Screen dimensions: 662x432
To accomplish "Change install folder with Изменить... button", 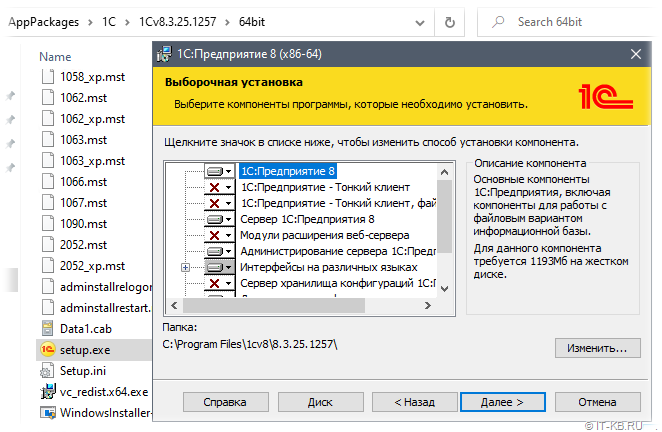I will click(597, 348).
